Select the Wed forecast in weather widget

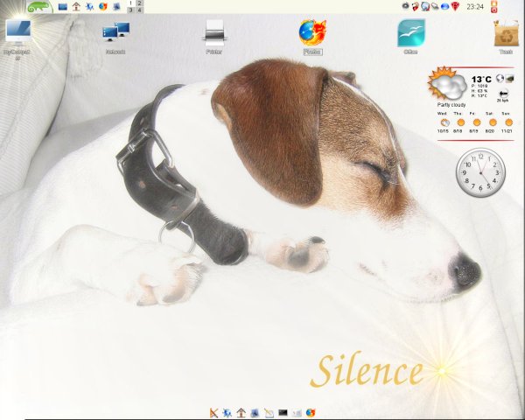pos(444,122)
